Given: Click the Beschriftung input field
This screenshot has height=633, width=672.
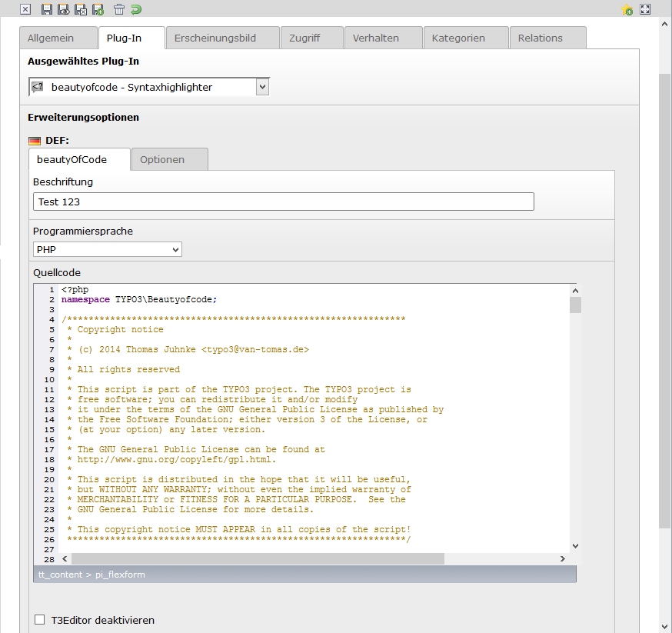Looking at the screenshot, I should [283, 202].
